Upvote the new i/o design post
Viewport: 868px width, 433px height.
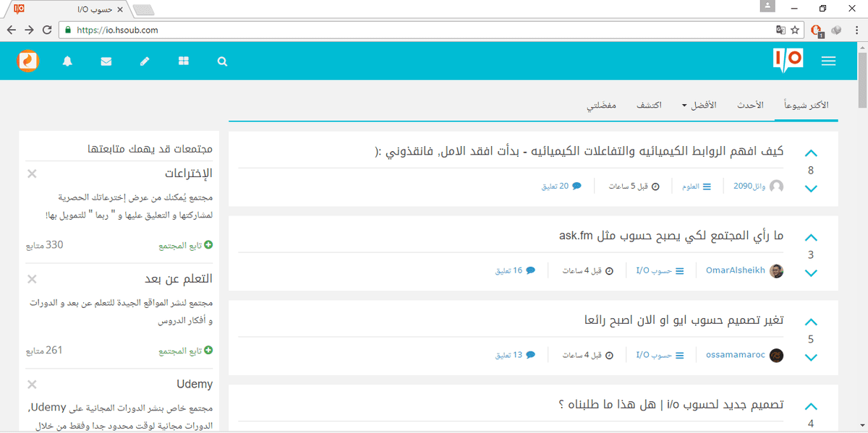click(811, 407)
